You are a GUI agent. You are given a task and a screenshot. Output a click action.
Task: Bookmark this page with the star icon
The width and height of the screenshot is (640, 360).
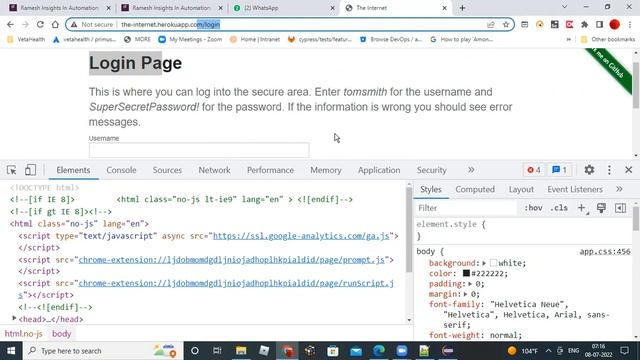[x=506, y=24]
